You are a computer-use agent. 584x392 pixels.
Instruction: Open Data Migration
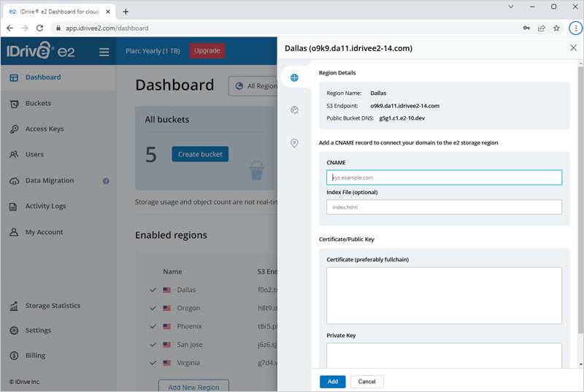pyautogui.click(x=50, y=180)
